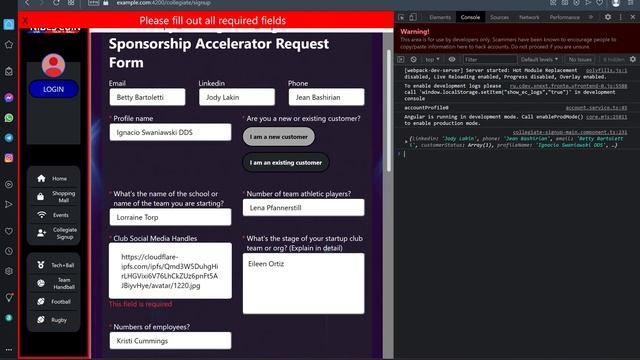
Task: Clear the console
Action: point(413,60)
